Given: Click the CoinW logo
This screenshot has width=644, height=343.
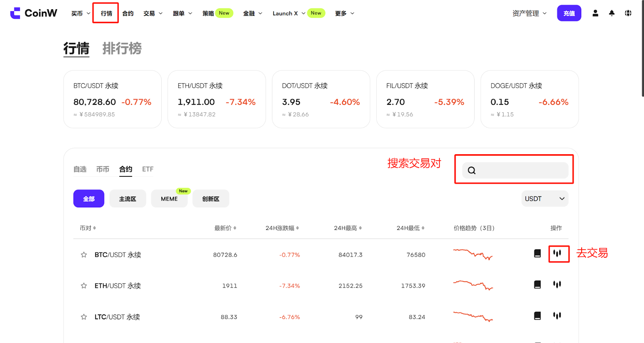Looking at the screenshot, I should click(x=34, y=13).
